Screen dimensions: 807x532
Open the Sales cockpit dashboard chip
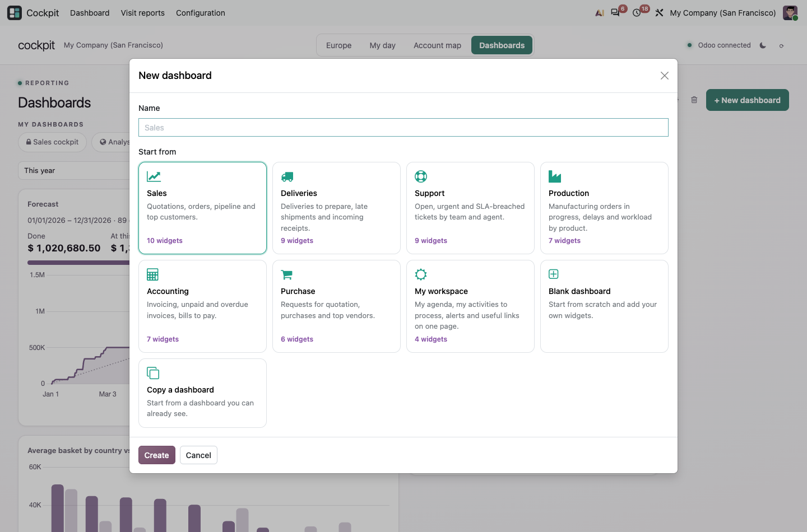pos(53,142)
